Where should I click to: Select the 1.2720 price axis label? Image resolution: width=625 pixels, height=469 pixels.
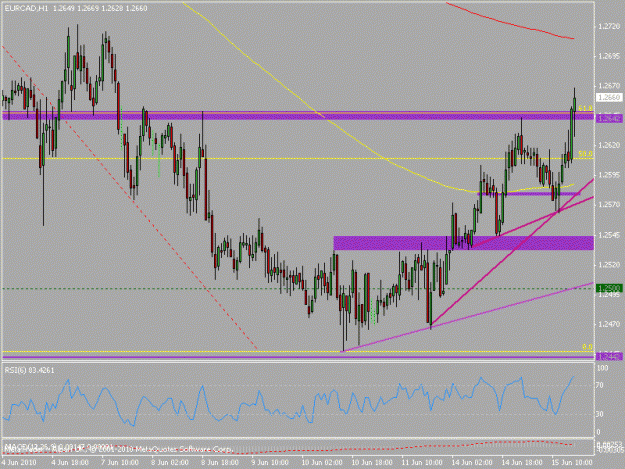[x=609, y=27]
